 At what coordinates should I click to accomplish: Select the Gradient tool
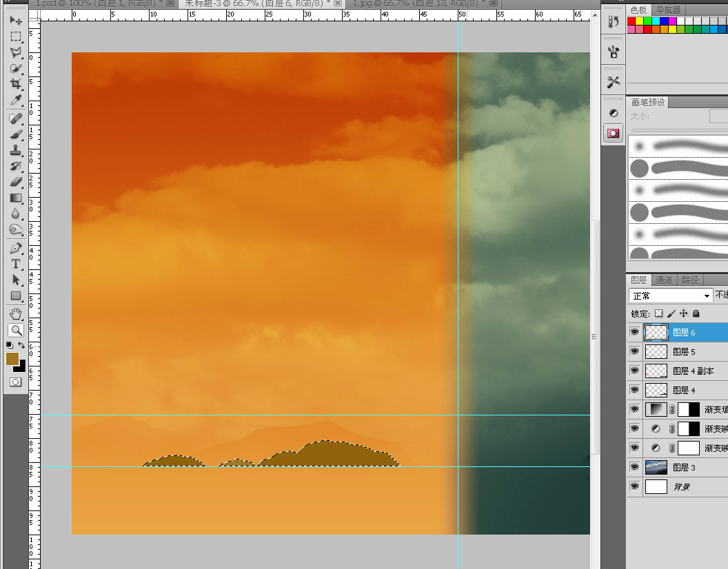[x=16, y=198]
